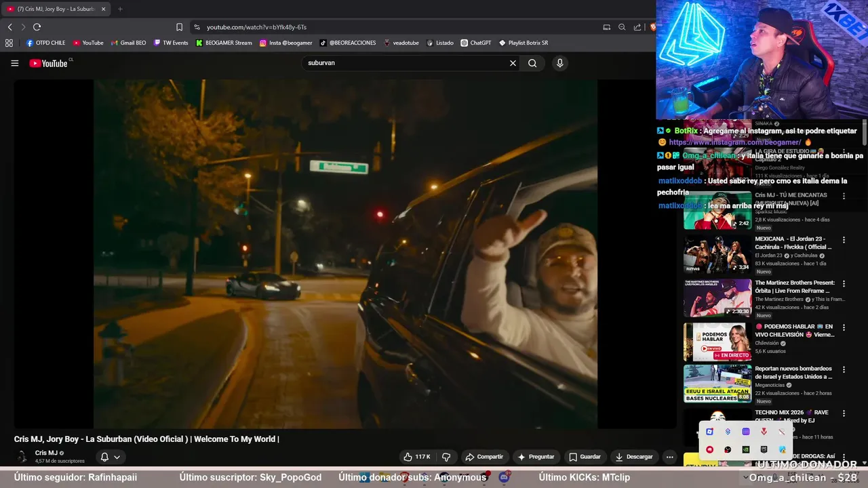The width and height of the screenshot is (868, 488).
Task: Open the instagram.com/beogamer chat link
Action: (x=735, y=142)
